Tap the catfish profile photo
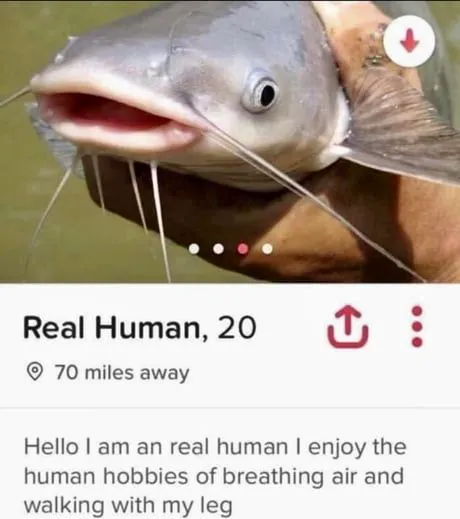 230,142
